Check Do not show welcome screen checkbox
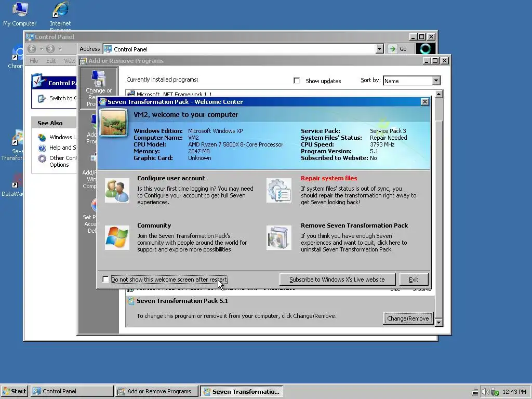The width and height of the screenshot is (532, 399). pos(105,279)
